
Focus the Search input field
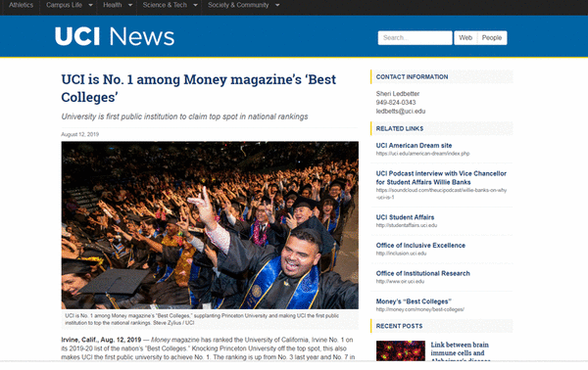(415, 38)
